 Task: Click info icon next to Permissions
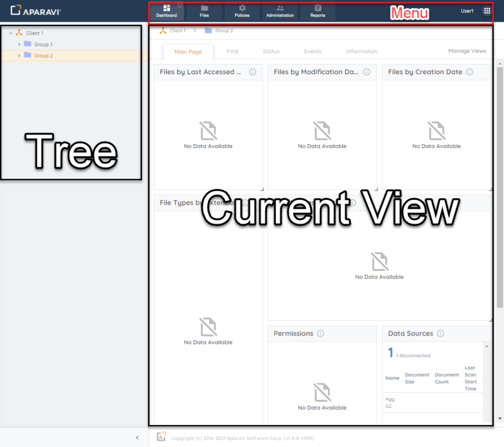click(320, 333)
